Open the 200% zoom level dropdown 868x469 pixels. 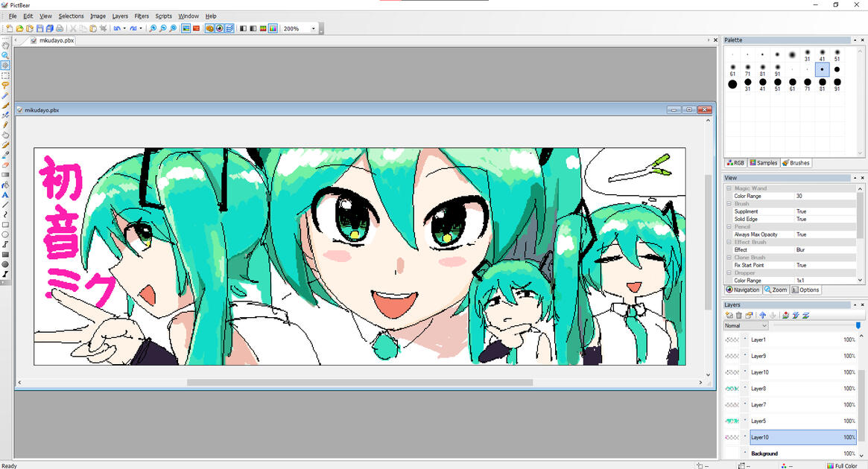click(x=313, y=28)
